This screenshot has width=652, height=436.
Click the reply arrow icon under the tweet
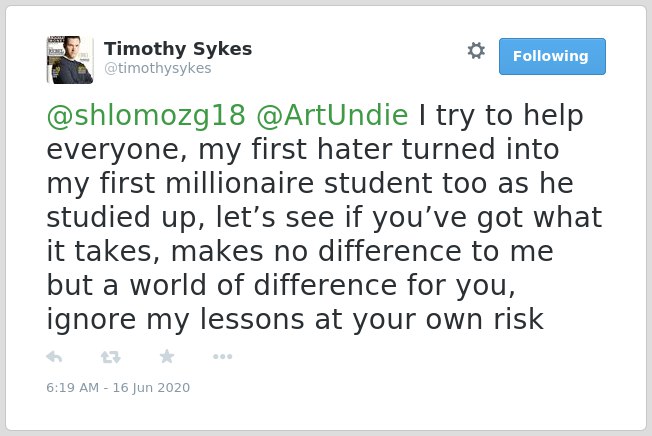54,357
